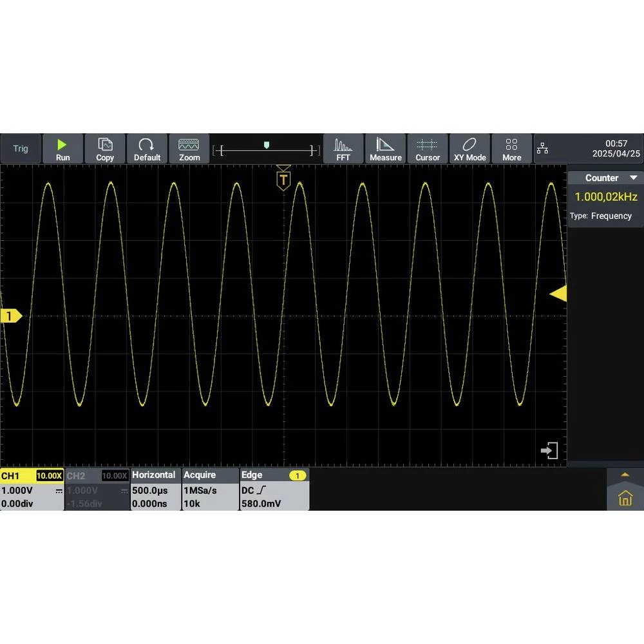Enable the Cursor tool
Viewport: 644px width, 644px height.
(428, 149)
